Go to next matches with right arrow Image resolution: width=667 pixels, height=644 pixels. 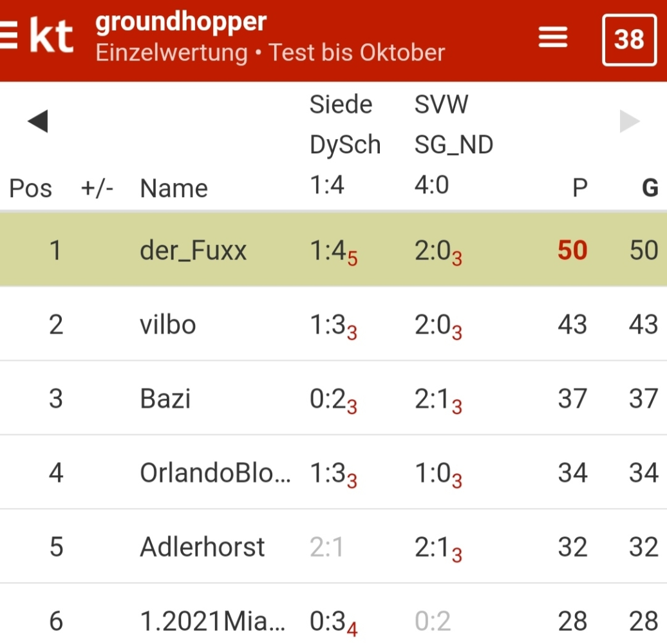pos(630,122)
